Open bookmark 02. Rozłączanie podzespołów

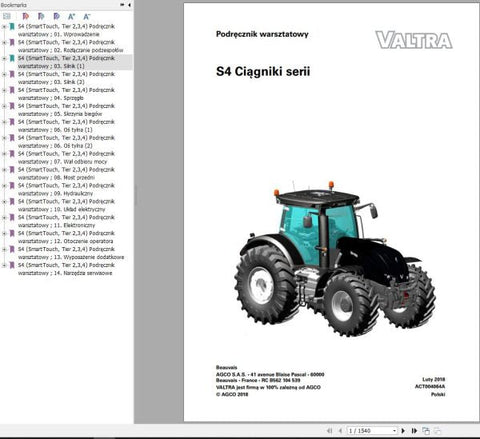tap(70, 46)
